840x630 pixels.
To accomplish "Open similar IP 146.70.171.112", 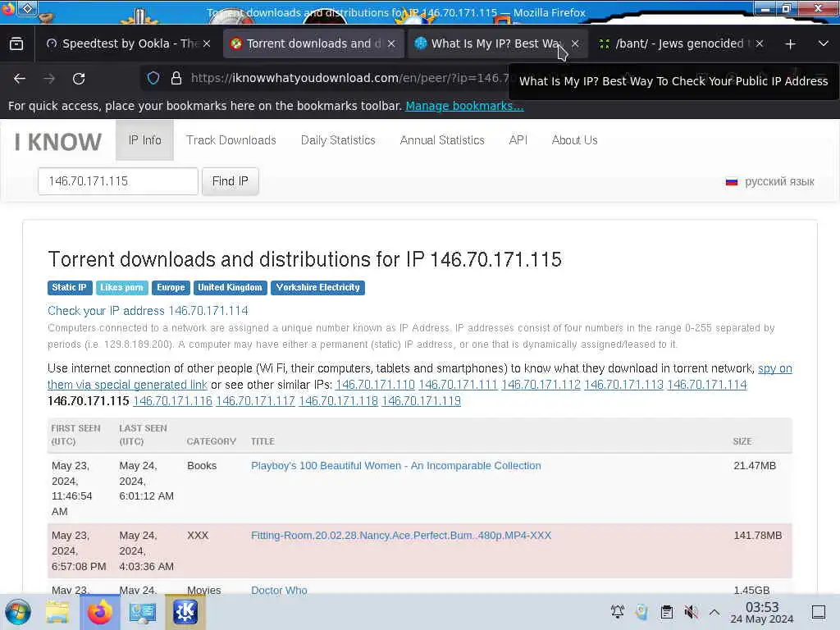I will (x=541, y=385).
